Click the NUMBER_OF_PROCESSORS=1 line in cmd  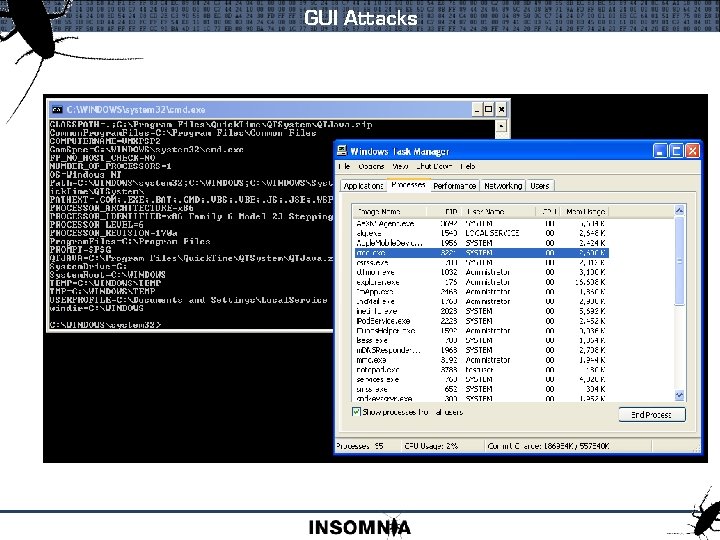[110, 166]
